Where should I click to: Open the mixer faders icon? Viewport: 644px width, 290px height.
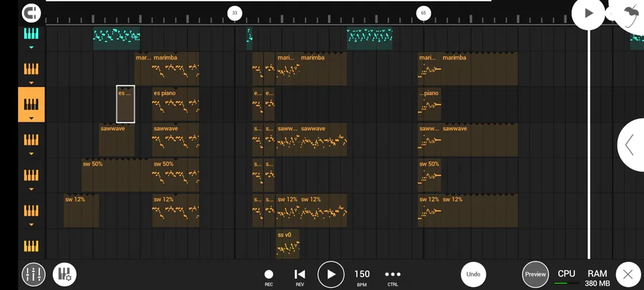tap(33, 274)
